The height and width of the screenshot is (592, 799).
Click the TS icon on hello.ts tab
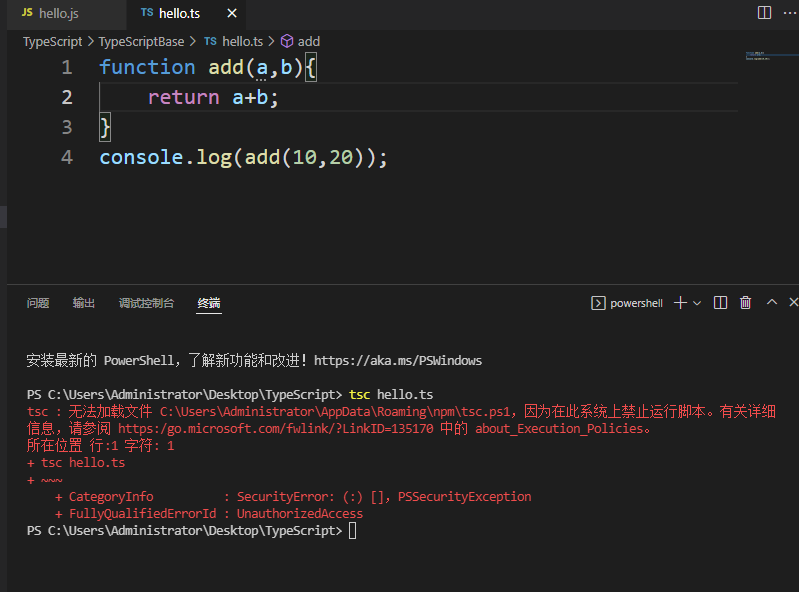(147, 12)
